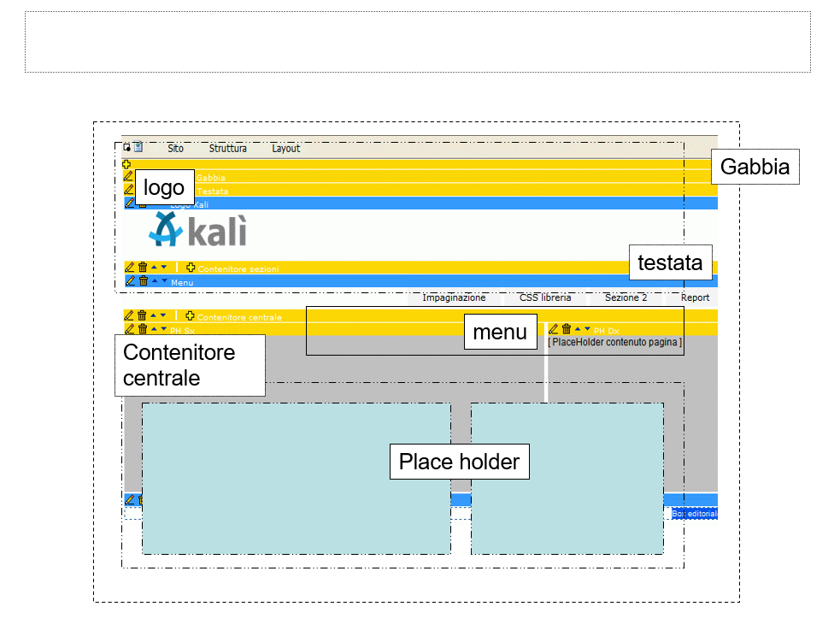
Task: Select the Contenitore centrale row label
Action: click(x=239, y=317)
